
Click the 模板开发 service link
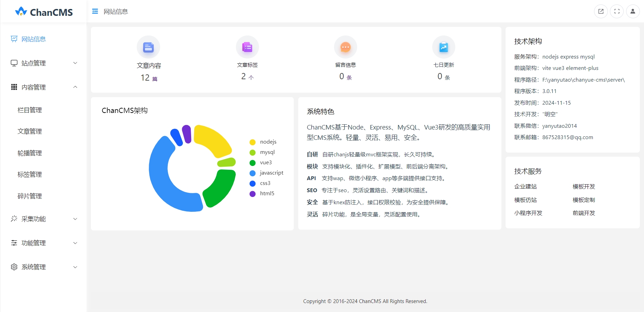tap(583, 186)
